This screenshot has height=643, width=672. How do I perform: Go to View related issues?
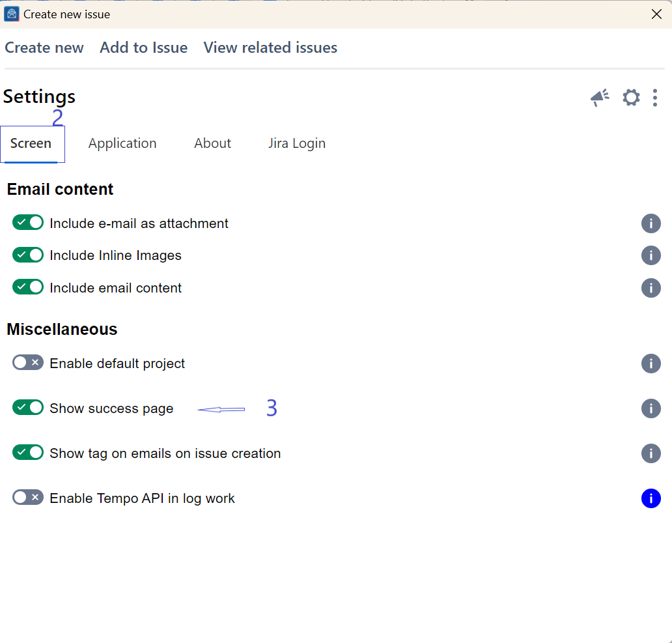click(x=270, y=48)
